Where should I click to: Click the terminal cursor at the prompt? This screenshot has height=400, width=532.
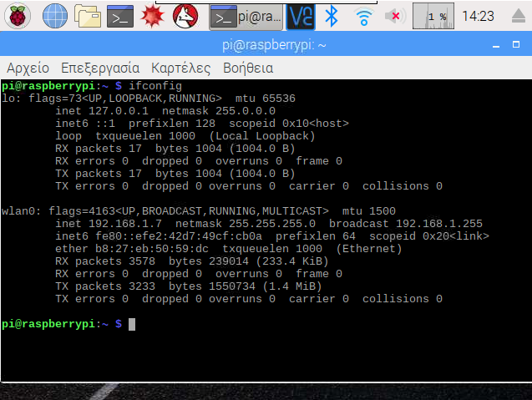pos(132,324)
